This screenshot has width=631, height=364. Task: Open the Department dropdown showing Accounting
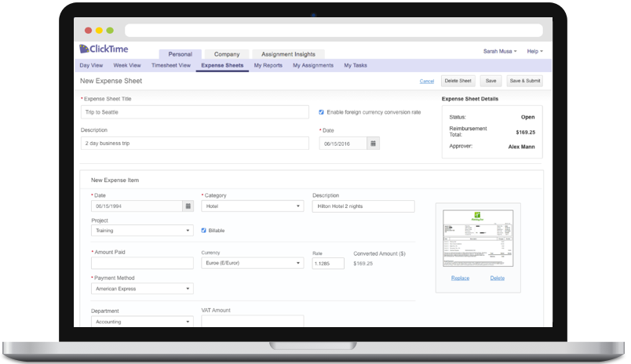tap(142, 321)
